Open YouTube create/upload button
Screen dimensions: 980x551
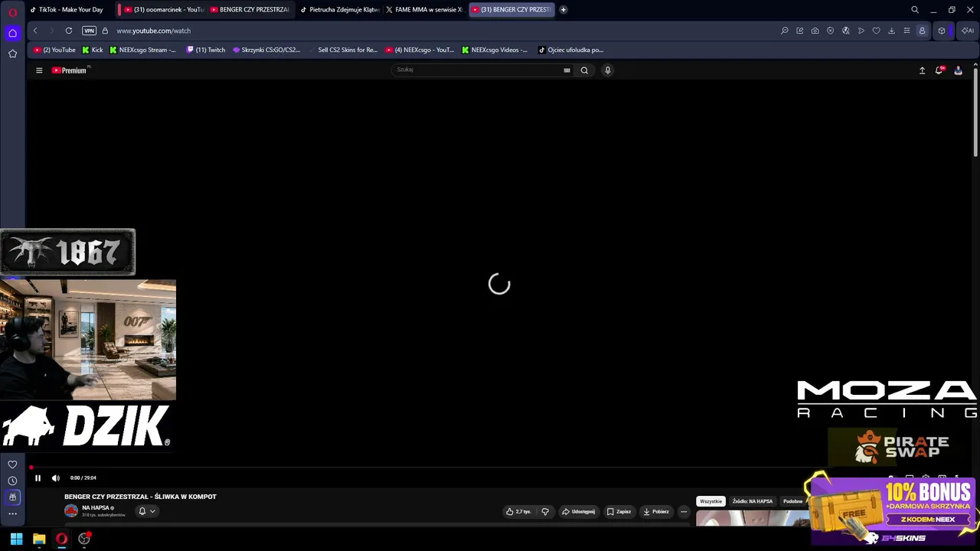[x=922, y=70]
